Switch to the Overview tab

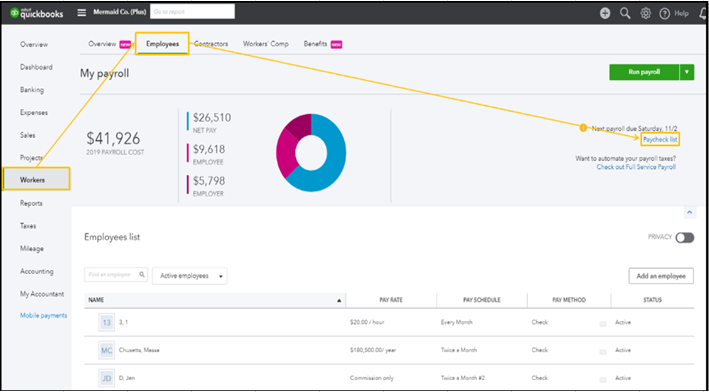point(102,44)
